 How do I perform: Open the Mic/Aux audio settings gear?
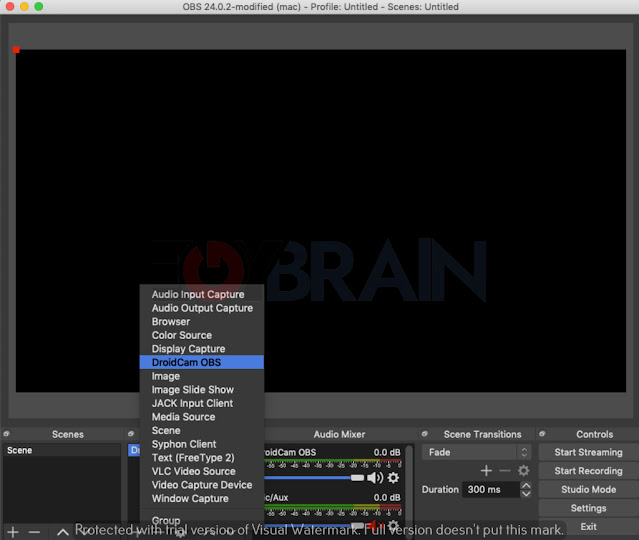point(393,525)
